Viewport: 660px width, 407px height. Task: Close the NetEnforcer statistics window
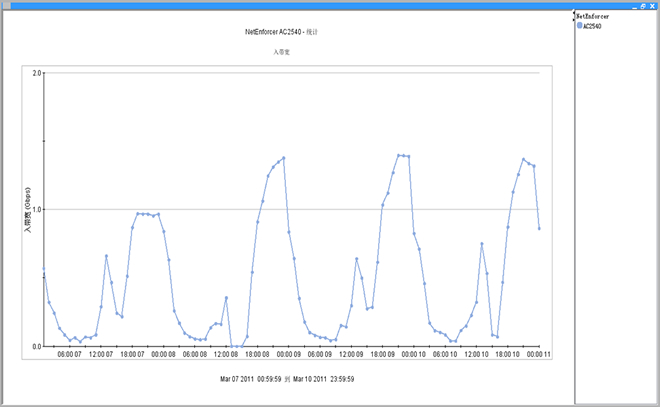654,5
